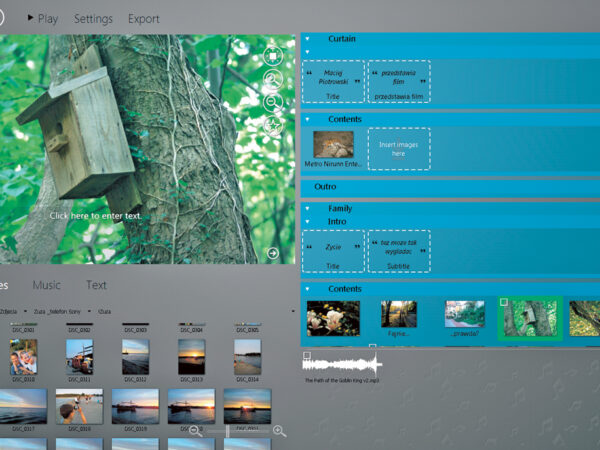Collapse the Intro section
Screen dimensions: 600x450
pyautogui.click(x=308, y=221)
